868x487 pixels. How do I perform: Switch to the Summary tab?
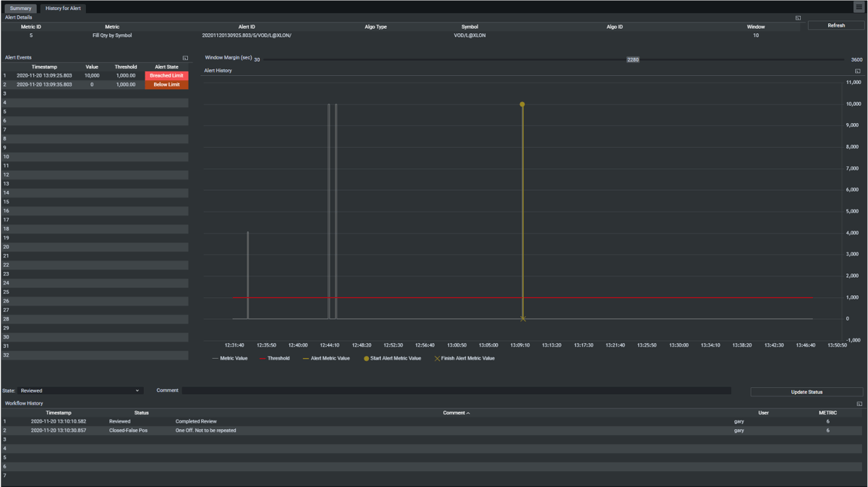click(x=20, y=8)
